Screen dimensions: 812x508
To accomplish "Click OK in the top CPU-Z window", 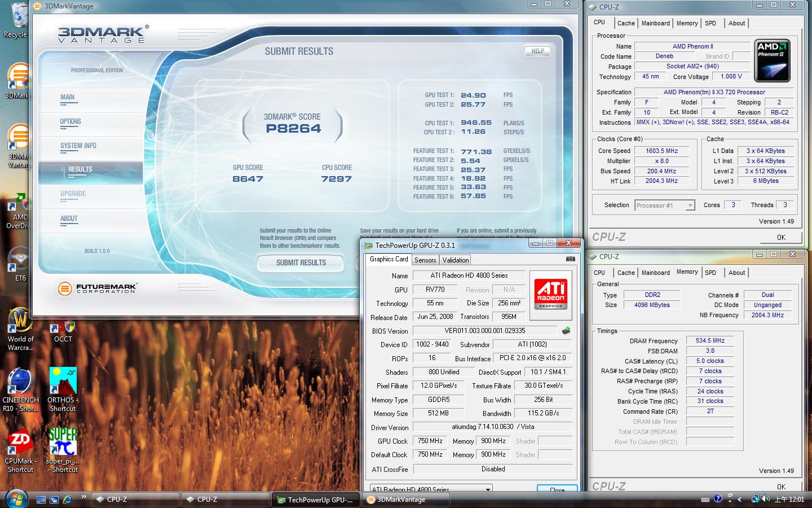I will click(781, 237).
